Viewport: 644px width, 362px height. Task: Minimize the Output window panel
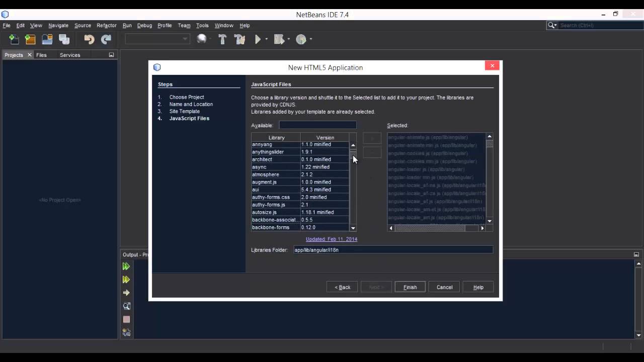pyautogui.click(x=636, y=254)
